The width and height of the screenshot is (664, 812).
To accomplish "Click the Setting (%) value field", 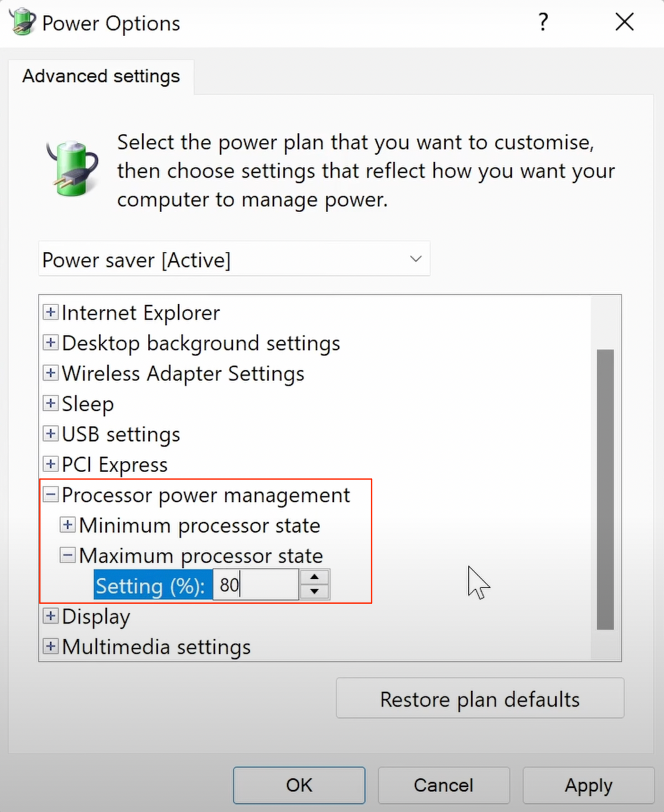I will point(256,585).
